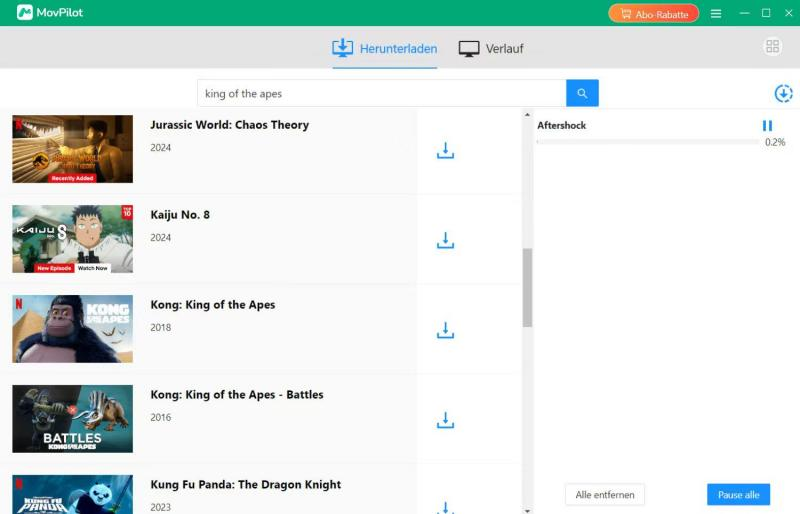
Task: Select the title 'Jurassic World: Chaos Theory'
Action: (230, 125)
